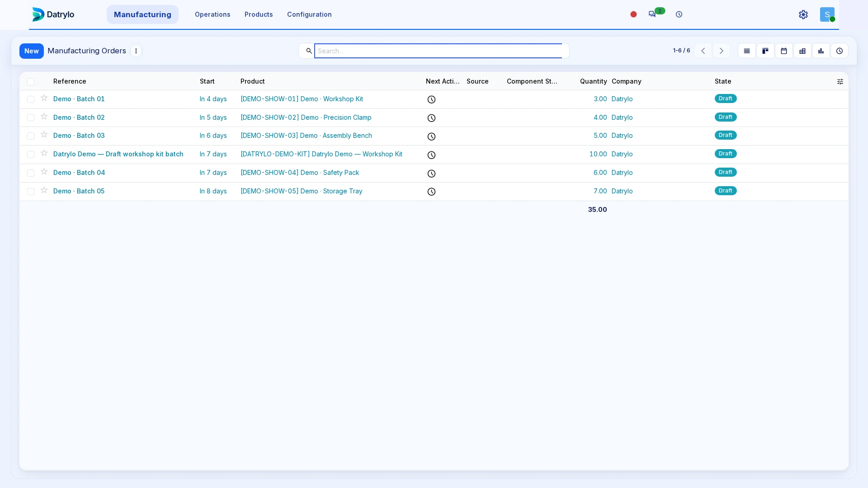
Task: Switch to kanban view
Action: click(765, 51)
